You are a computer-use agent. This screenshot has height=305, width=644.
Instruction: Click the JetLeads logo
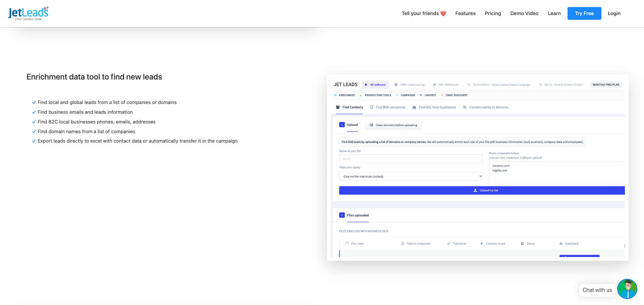pyautogui.click(x=29, y=13)
